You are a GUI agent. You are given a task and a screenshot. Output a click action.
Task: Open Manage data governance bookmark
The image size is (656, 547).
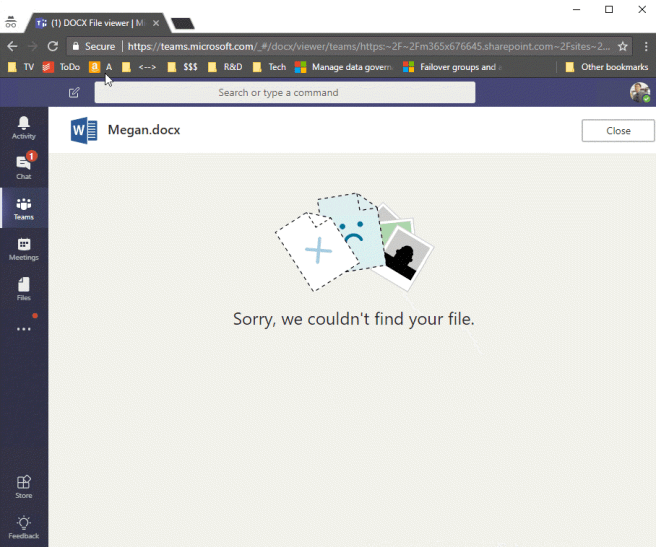coord(344,67)
